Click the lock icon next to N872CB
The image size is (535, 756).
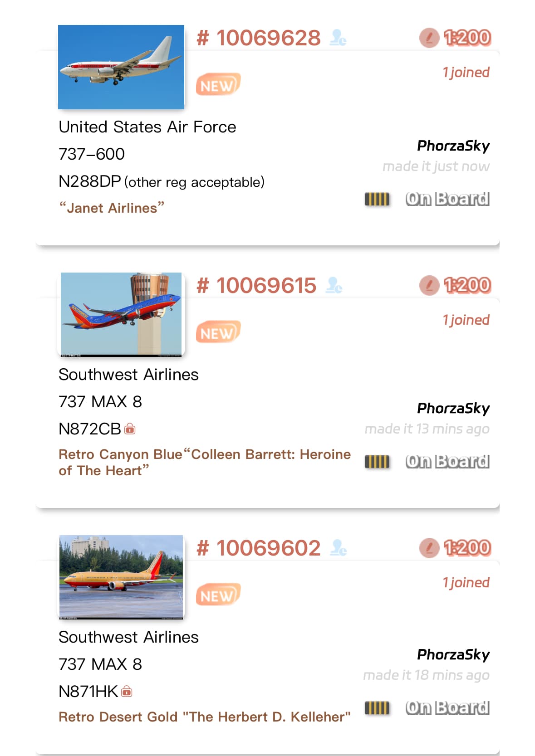pyautogui.click(x=130, y=429)
